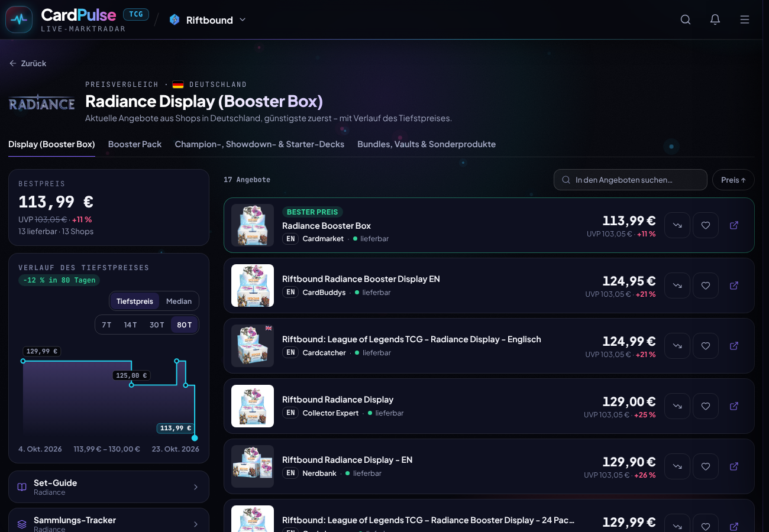Open the Riftbound Radiance Display title by Collector Expert
Viewport: 769px width, 532px height.
[x=338, y=400]
